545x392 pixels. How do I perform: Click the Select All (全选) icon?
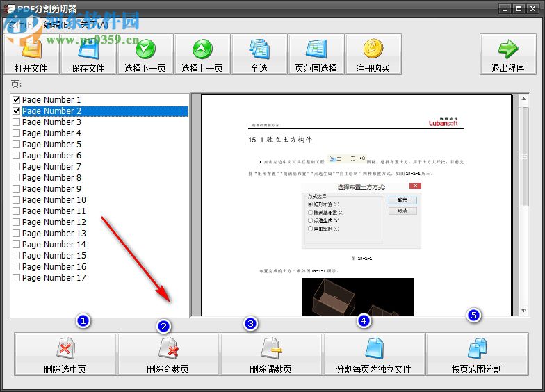(259, 49)
